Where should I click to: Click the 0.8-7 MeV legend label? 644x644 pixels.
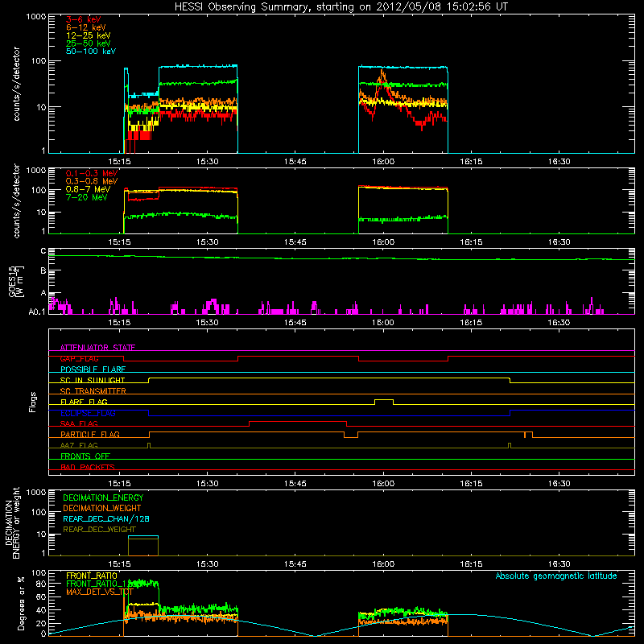(88, 189)
